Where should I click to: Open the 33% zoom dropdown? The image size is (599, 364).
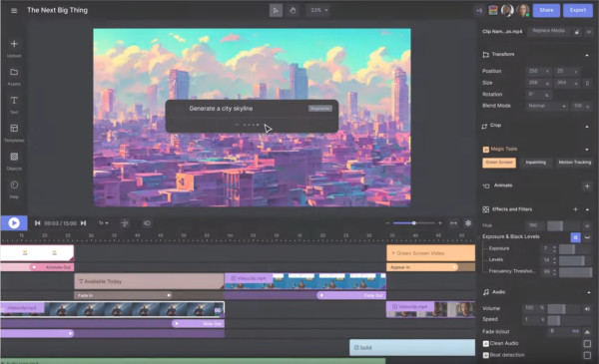(318, 10)
